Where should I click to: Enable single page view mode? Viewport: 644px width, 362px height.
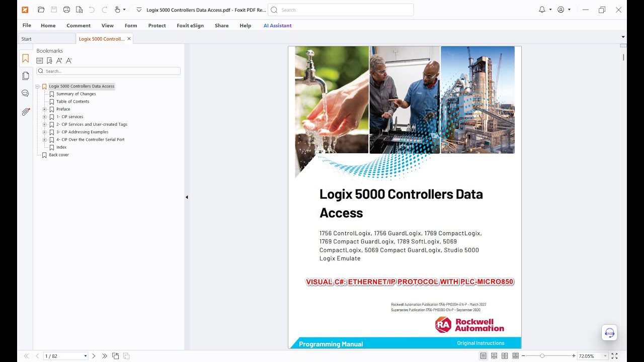pyautogui.click(x=483, y=356)
